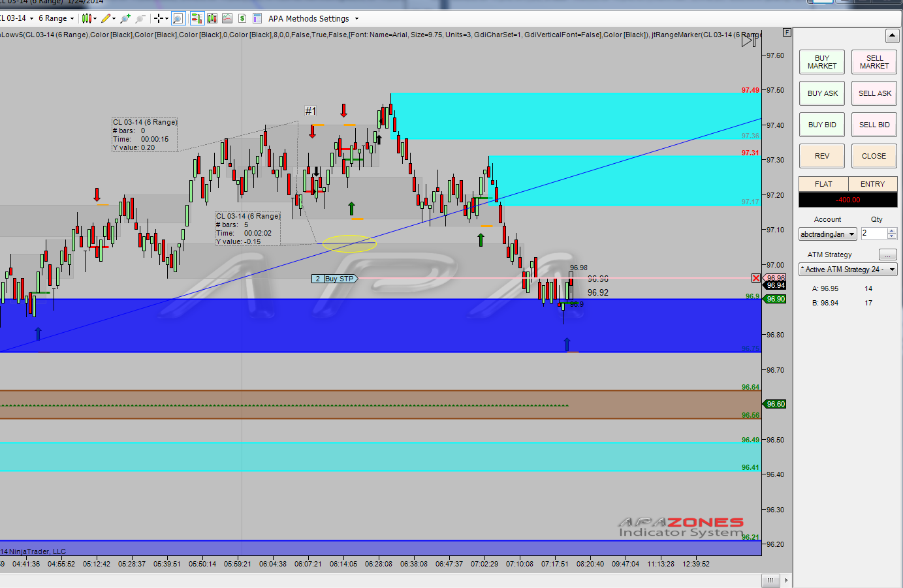The width and height of the screenshot is (903, 588).
Task: Click the green 96.90 price marker
Action: coord(776,299)
